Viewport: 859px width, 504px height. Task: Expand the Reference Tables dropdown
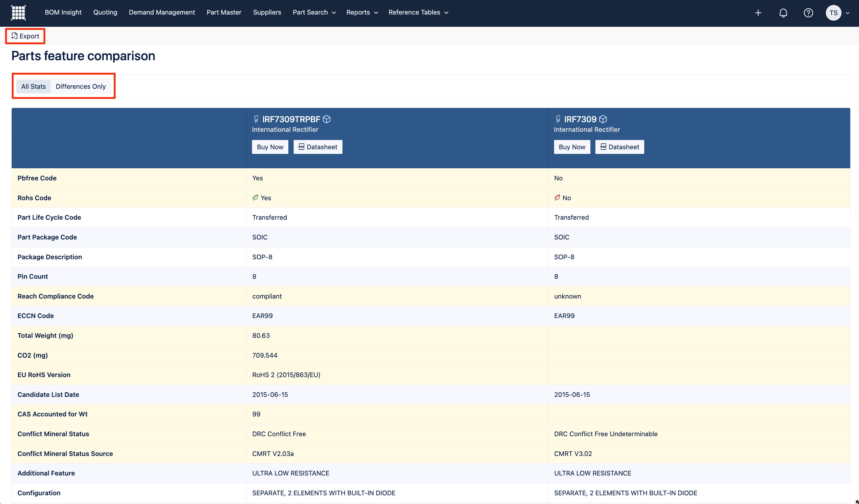pos(418,13)
